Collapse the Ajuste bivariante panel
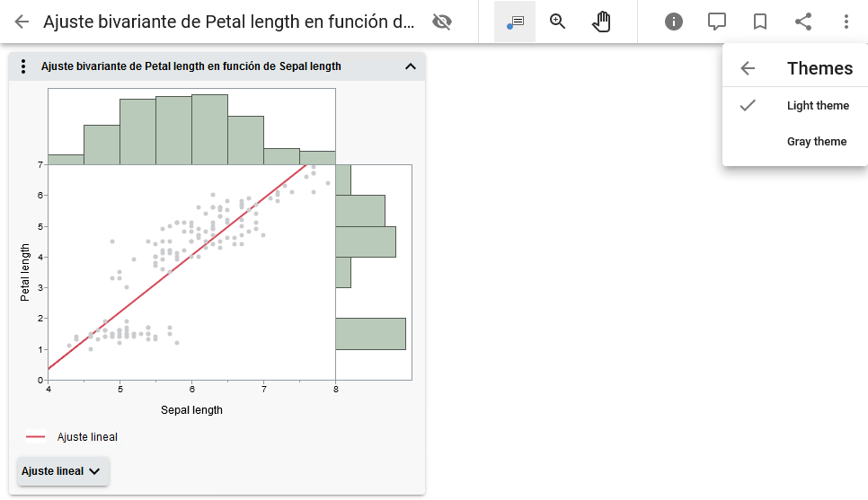Viewport: 868px width, 500px height. [411, 66]
